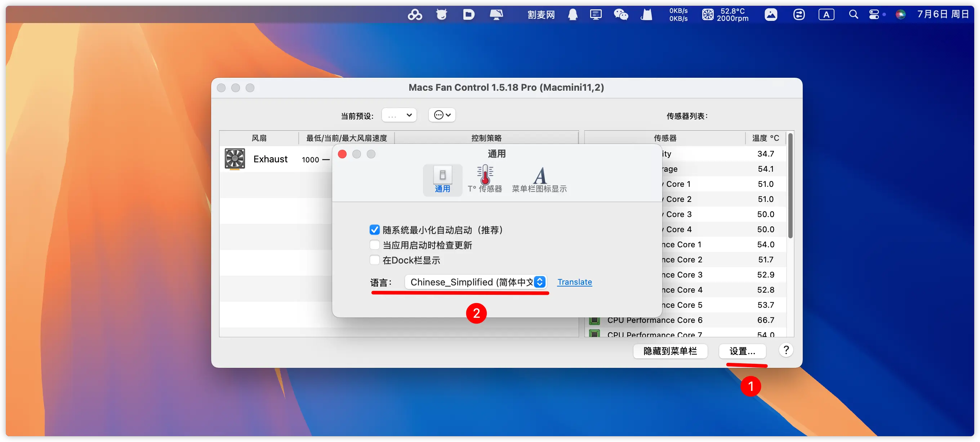Open the WeChat menu bar icon
This screenshot has width=980, height=442.
click(x=621, y=15)
